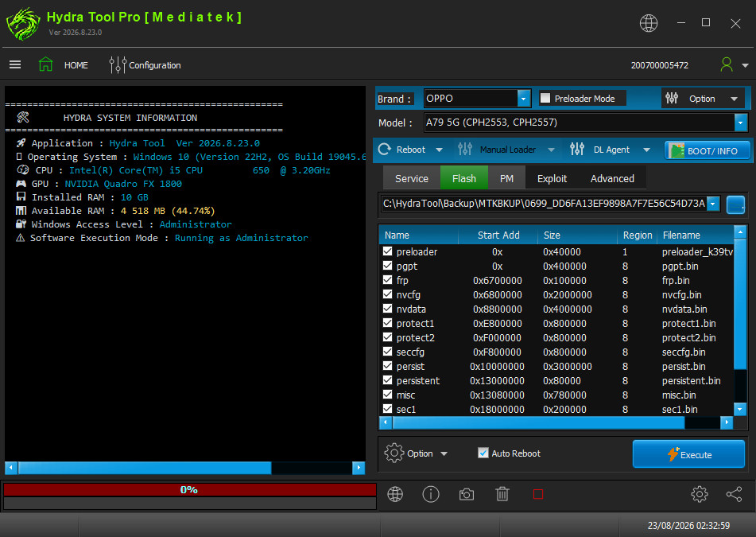Uncheck the protect1 partition checkbox
This screenshot has width=756, height=537.
(387, 323)
